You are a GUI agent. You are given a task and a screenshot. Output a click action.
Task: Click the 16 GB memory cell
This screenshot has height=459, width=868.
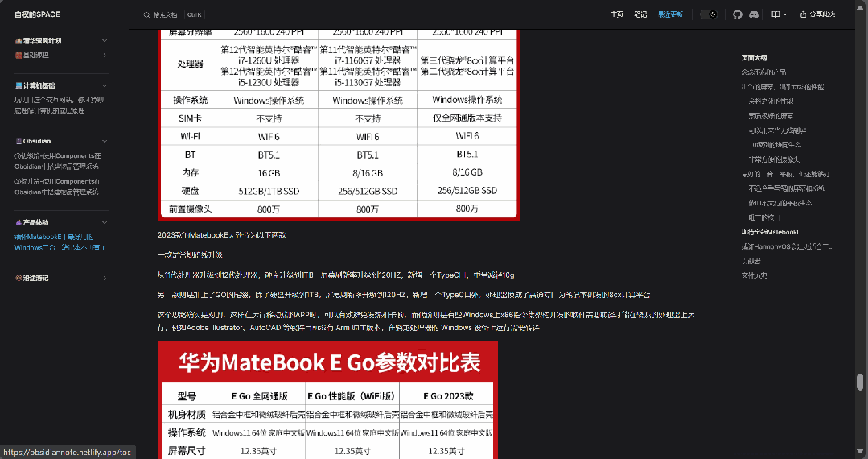tap(269, 173)
